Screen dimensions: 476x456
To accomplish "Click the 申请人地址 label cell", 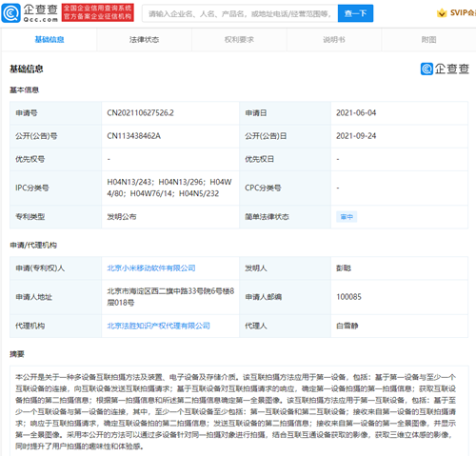I will pos(56,297).
